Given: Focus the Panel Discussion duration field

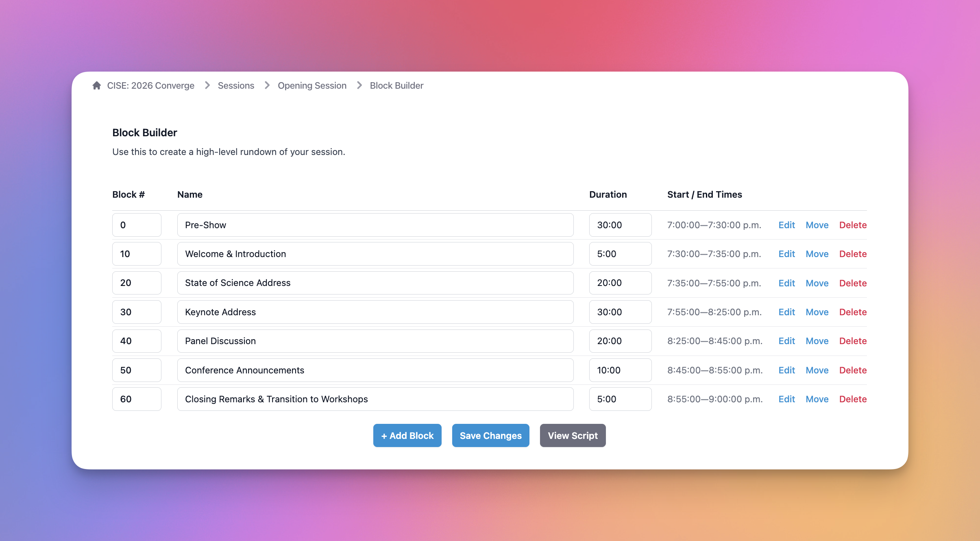Looking at the screenshot, I should pos(620,341).
